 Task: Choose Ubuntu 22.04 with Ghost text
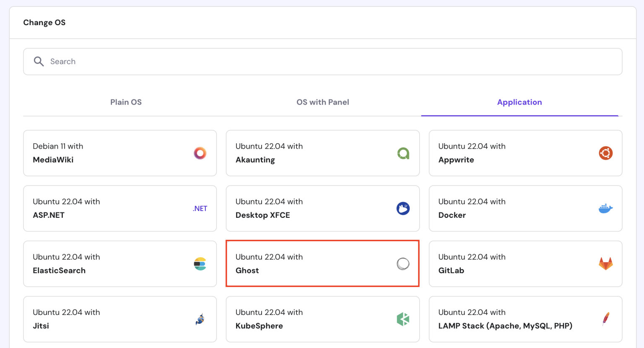[269, 264]
